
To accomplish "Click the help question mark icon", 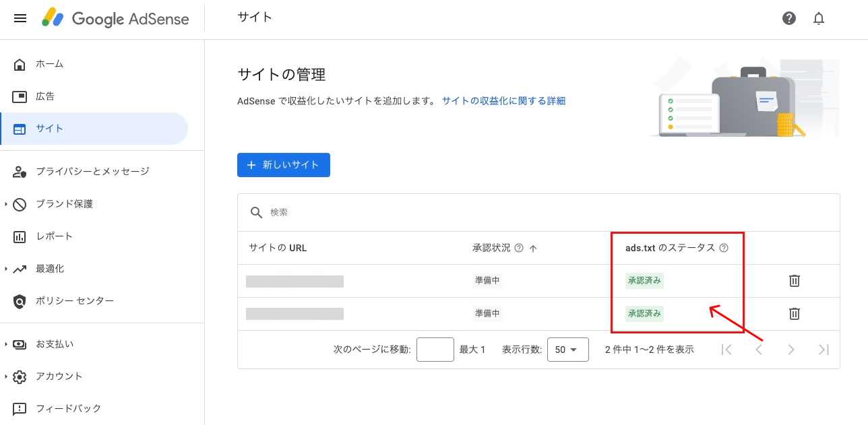I will coord(789,18).
